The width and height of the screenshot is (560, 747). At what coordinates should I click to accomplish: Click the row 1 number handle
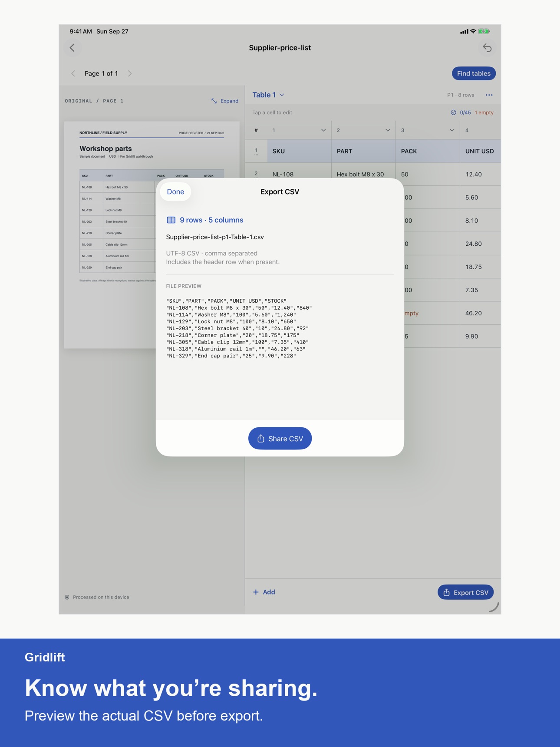256,151
